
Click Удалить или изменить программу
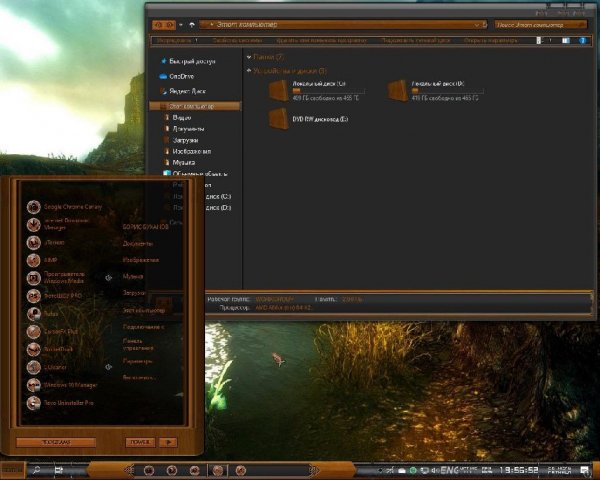click(321, 40)
